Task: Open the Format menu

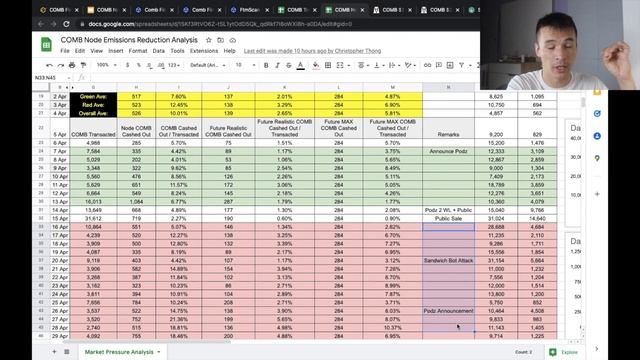Action: [138, 51]
